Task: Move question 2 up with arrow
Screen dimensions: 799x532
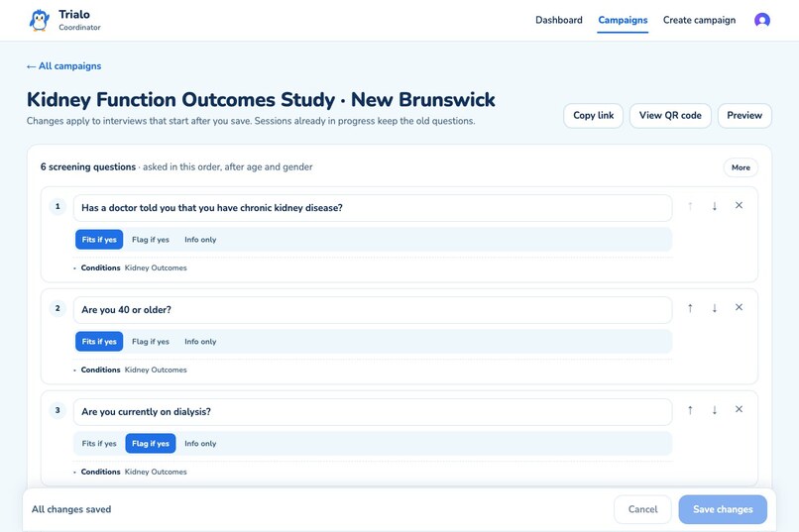Action: (690, 308)
